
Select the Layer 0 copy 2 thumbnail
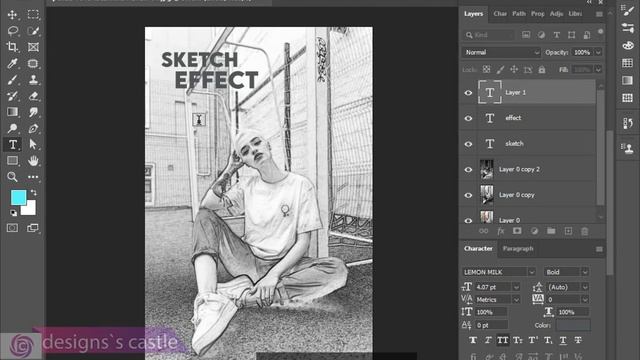[487, 169]
